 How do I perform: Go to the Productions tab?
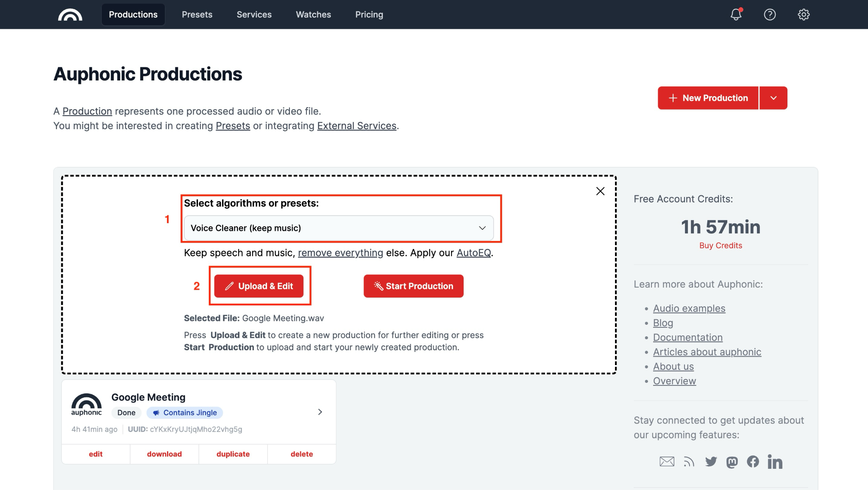pyautogui.click(x=133, y=14)
